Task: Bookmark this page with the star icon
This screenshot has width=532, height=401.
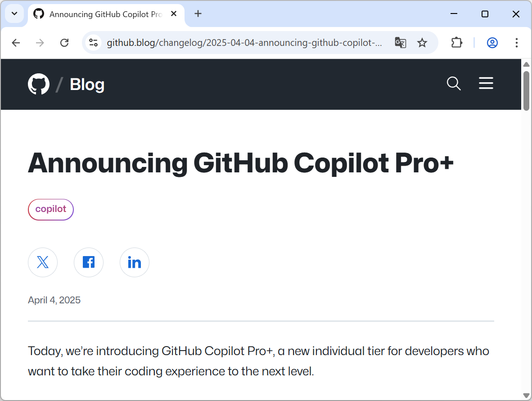Action: (422, 43)
